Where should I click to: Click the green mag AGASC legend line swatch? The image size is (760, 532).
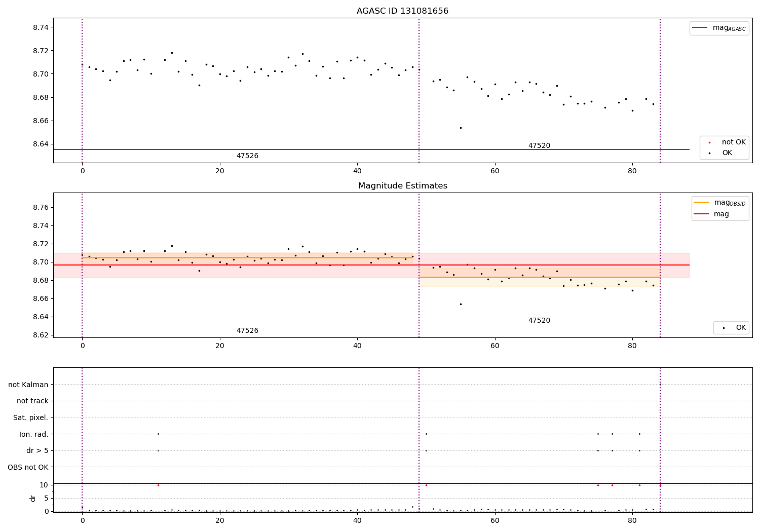tap(700, 28)
